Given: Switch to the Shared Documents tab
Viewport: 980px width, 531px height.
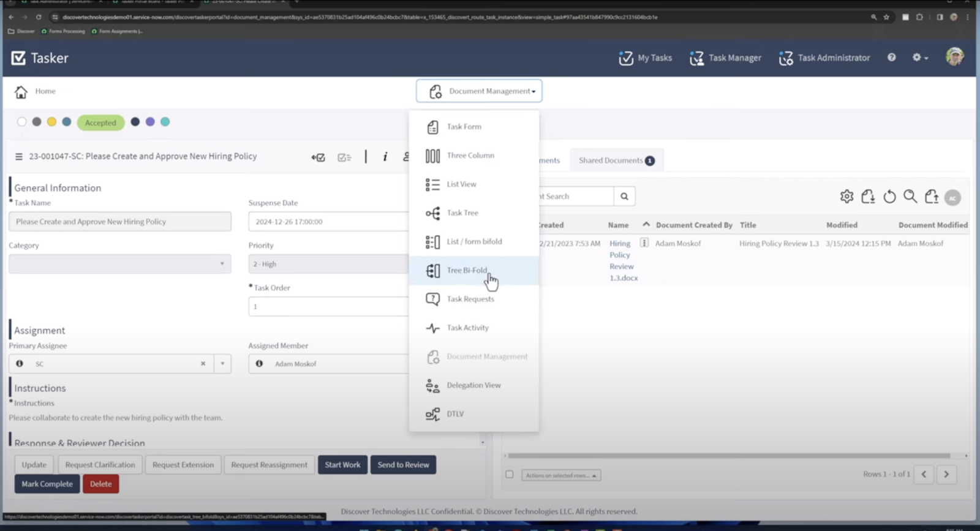Looking at the screenshot, I should click(x=616, y=160).
